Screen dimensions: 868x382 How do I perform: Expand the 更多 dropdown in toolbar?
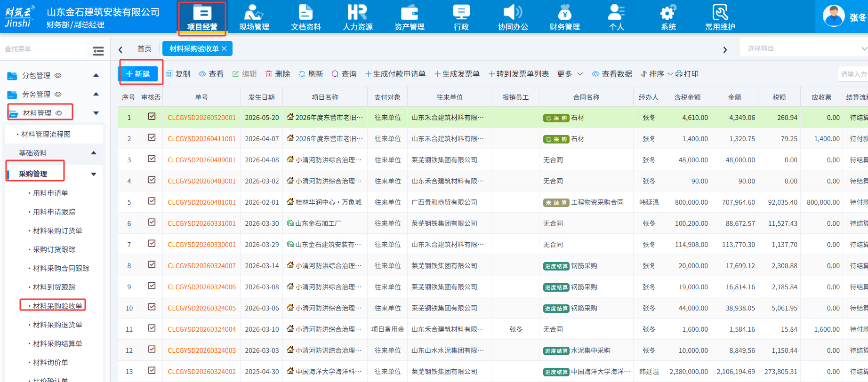[x=570, y=74]
